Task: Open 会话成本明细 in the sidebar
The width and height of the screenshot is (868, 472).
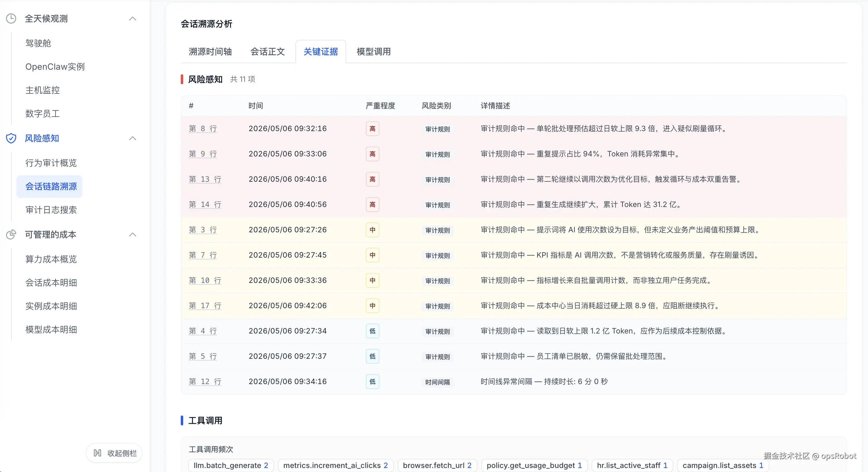Action: click(x=51, y=282)
